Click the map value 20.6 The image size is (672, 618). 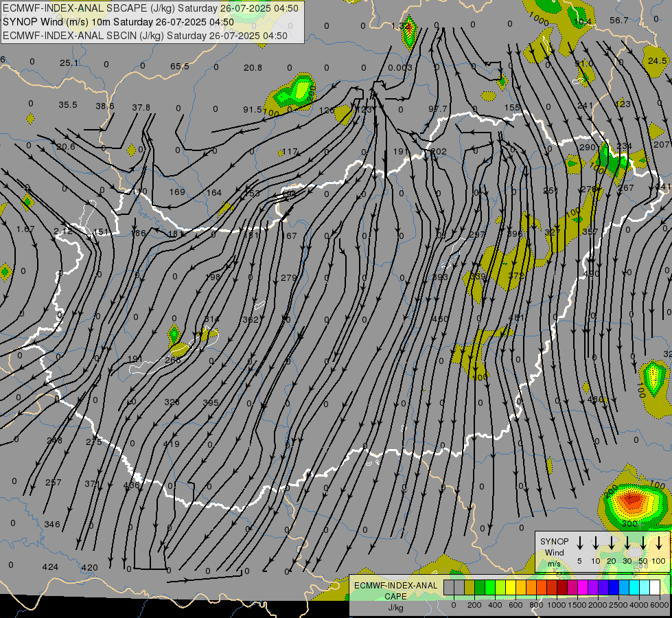66,147
